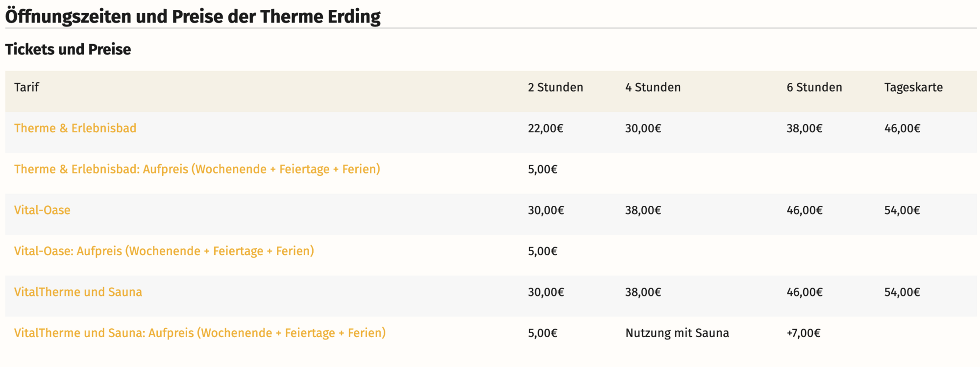This screenshot has width=980, height=367.
Task: Select Therme & Erlebnisbad 46,00€ Tageskarte price
Action: (902, 128)
